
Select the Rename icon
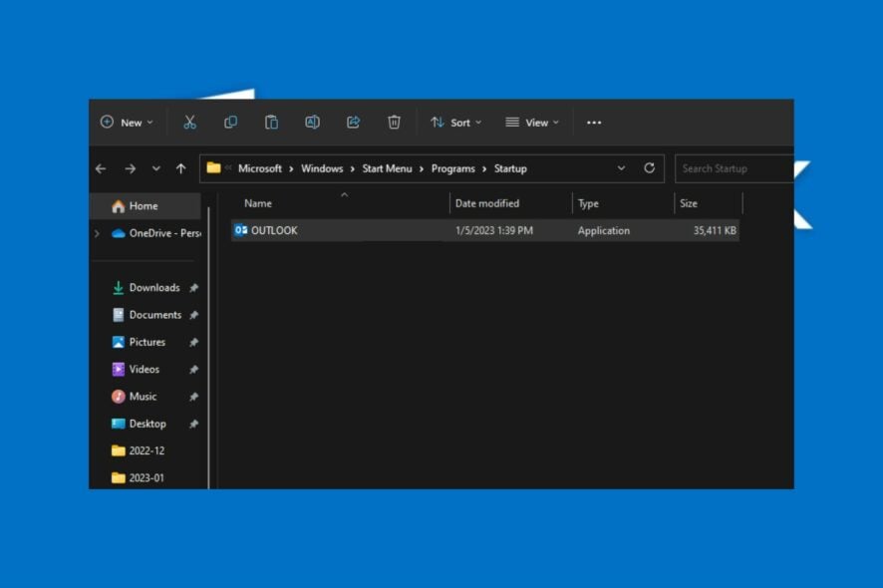point(312,122)
